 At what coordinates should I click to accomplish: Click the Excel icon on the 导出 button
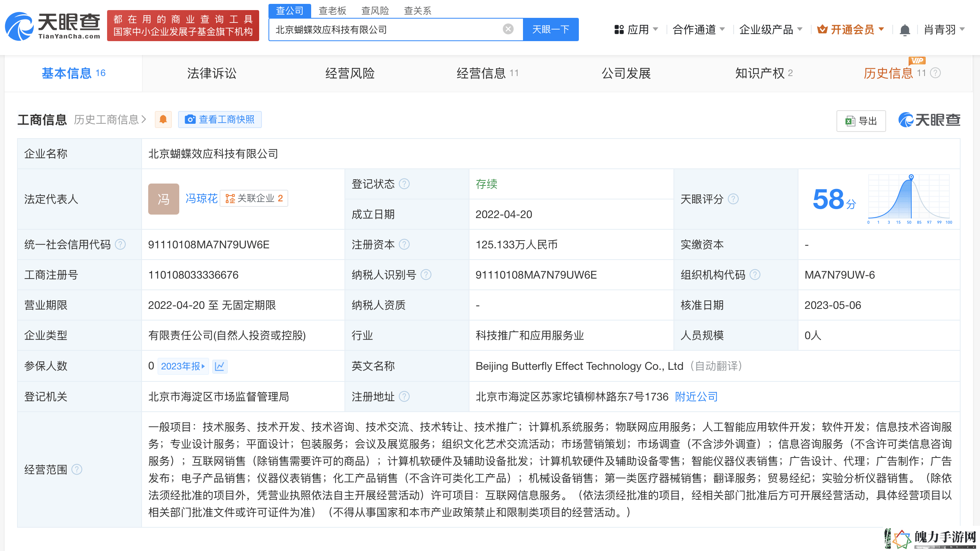click(x=850, y=121)
